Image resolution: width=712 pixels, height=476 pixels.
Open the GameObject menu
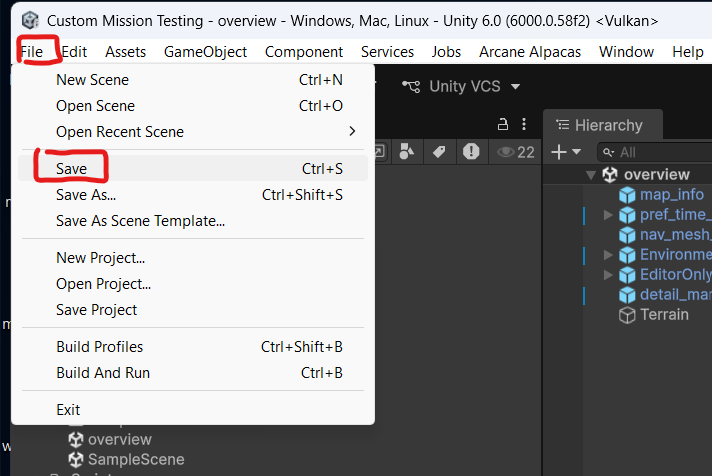[x=205, y=52]
